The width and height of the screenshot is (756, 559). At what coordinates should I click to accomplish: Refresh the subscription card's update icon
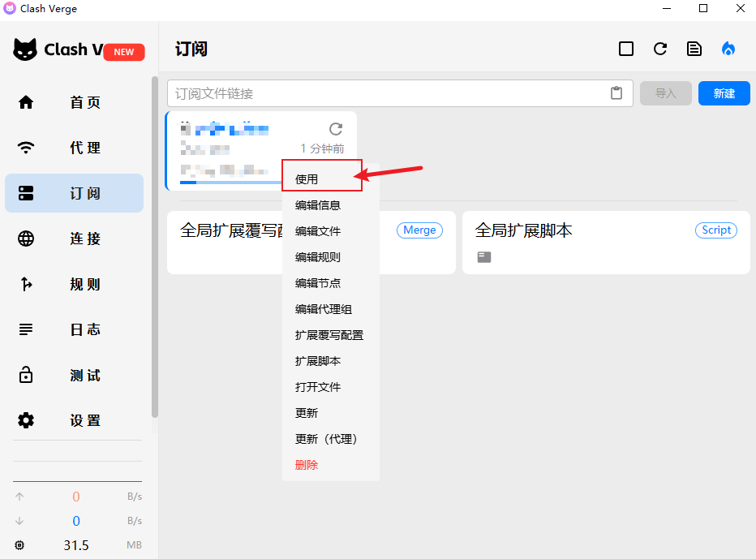pyautogui.click(x=336, y=129)
